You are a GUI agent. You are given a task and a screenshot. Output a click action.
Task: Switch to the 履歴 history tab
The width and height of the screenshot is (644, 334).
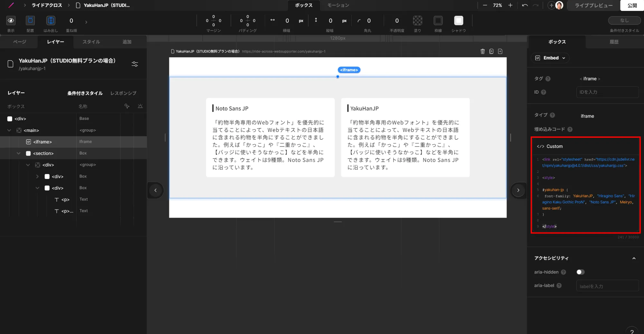click(x=614, y=42)
